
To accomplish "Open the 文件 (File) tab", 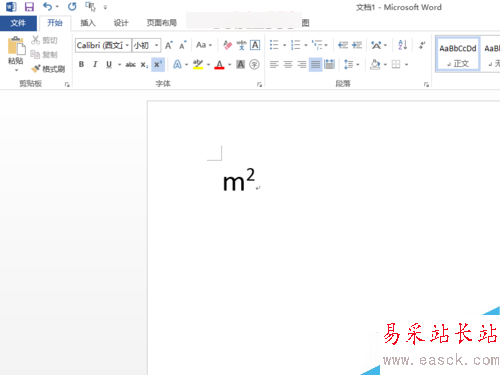I will pos(18,23).
